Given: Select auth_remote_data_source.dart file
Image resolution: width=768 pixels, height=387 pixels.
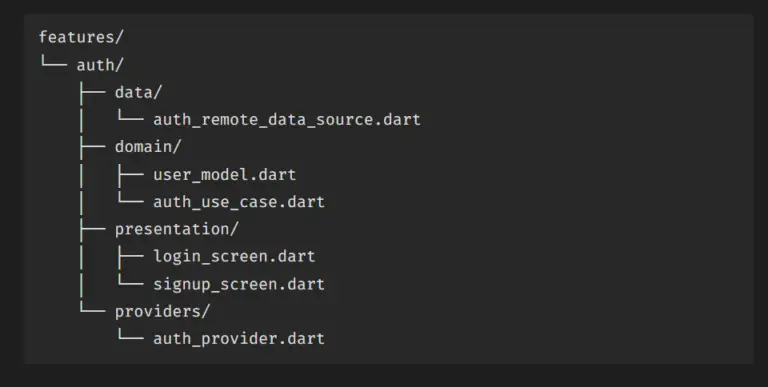Looking at the screenshot, I should [x=287, y=120].
